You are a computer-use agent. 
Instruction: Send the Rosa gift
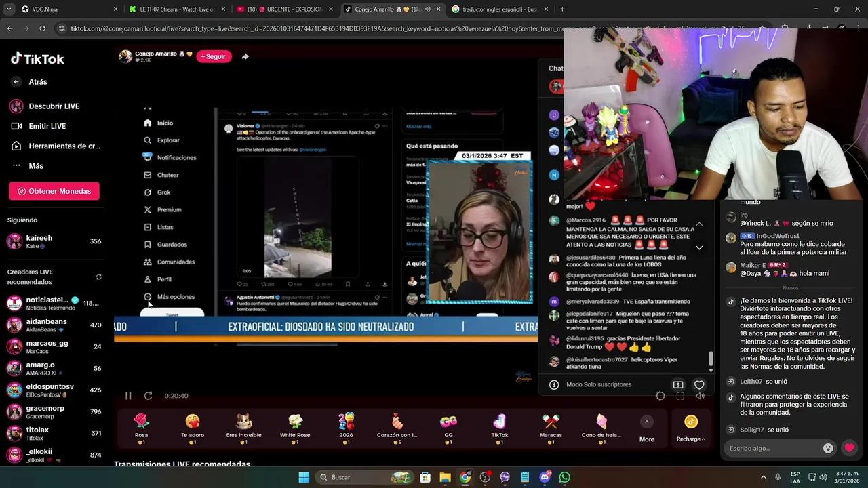click(x=141, y=428)
